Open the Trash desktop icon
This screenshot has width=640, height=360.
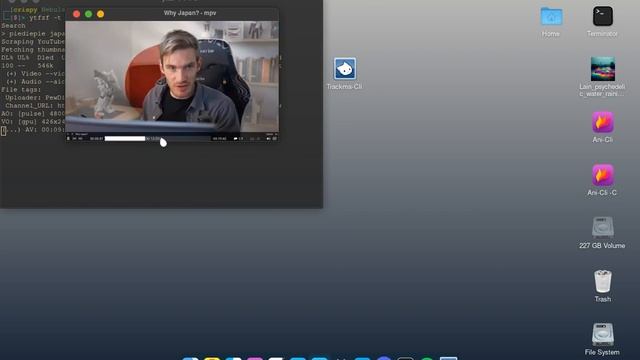click(x=602, y=281)
